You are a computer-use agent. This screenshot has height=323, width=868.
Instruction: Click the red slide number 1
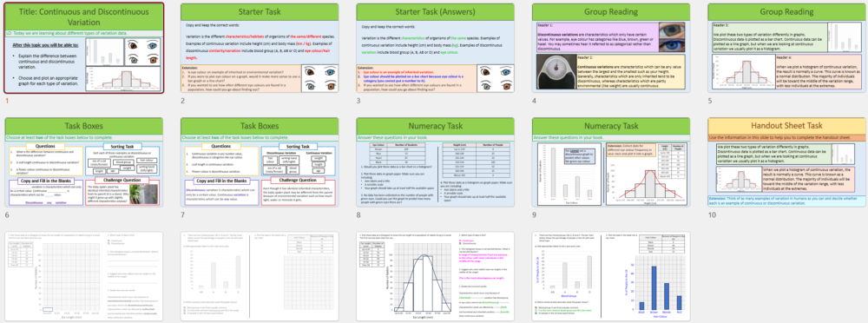point(7,102)
